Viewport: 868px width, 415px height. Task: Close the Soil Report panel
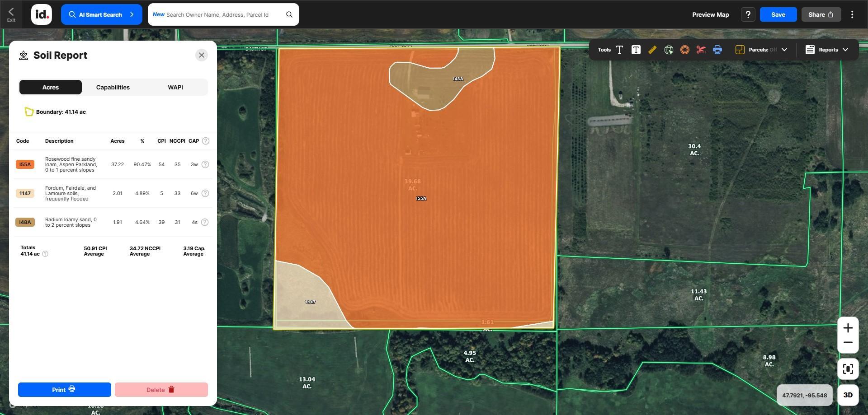(x=202, y=55)
